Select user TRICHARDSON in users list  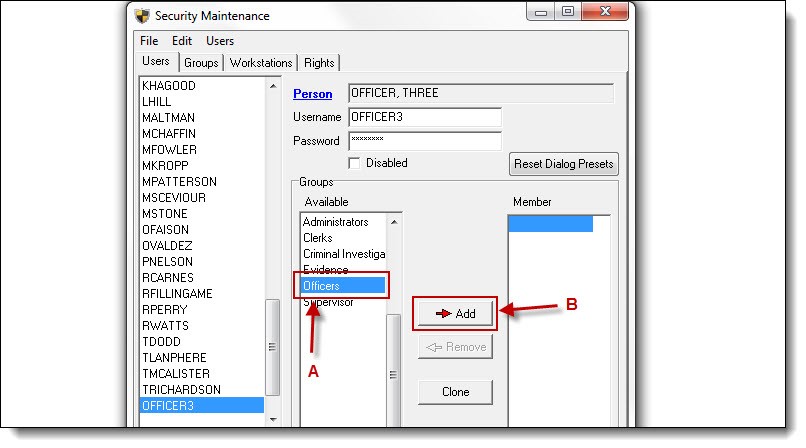pos(181,389)
